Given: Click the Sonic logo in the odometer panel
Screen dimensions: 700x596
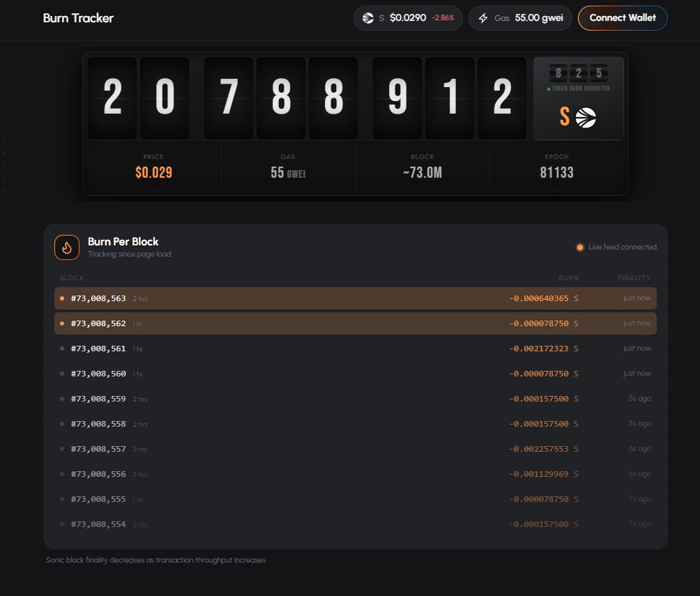Looking at the screenshot, I should point(586,118).
